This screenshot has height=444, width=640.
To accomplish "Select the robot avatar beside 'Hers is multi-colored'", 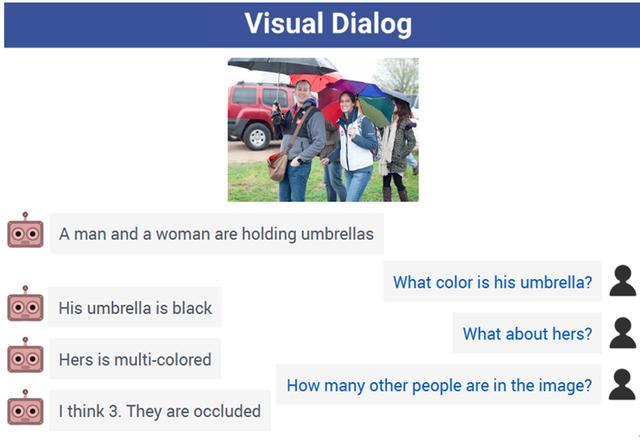I will [25, 355].
